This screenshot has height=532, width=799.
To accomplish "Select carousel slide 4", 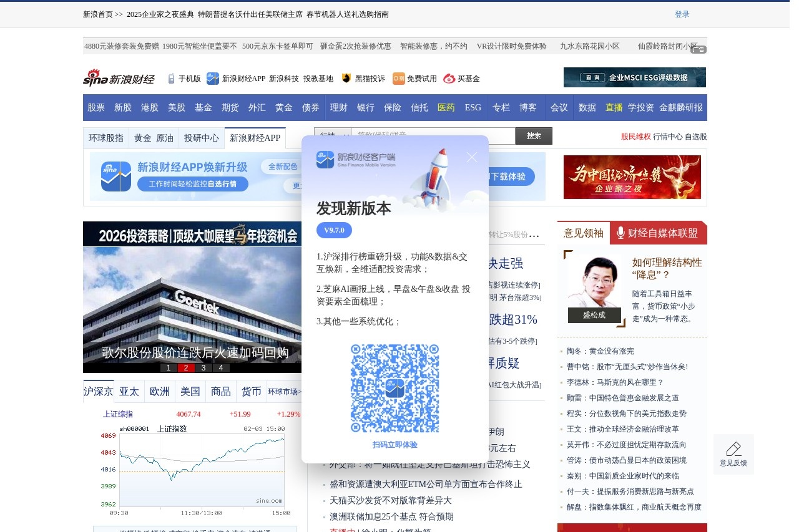I will click(221, 368).
